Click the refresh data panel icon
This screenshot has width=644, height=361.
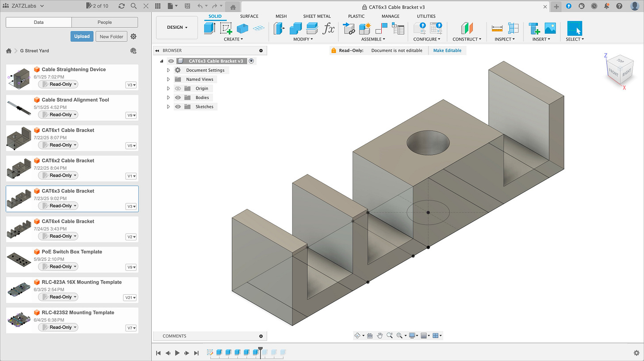point(122,6)
